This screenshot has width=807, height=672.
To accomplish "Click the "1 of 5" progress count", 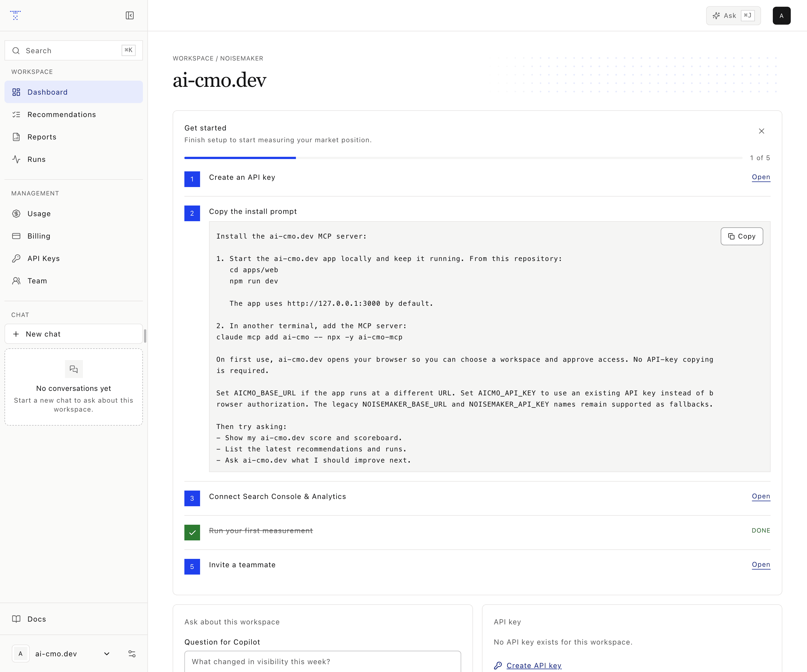I will coord(760,158).
